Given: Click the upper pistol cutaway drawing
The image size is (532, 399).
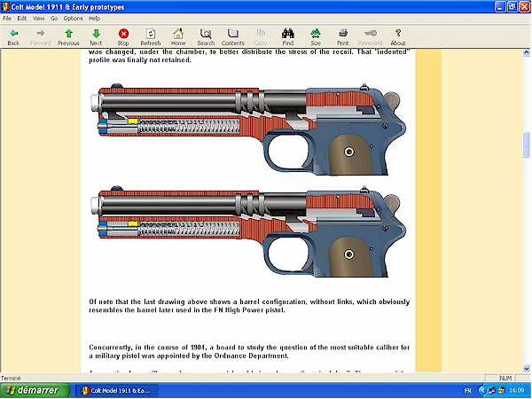Looking at the screenshot, I should (248, 129).
